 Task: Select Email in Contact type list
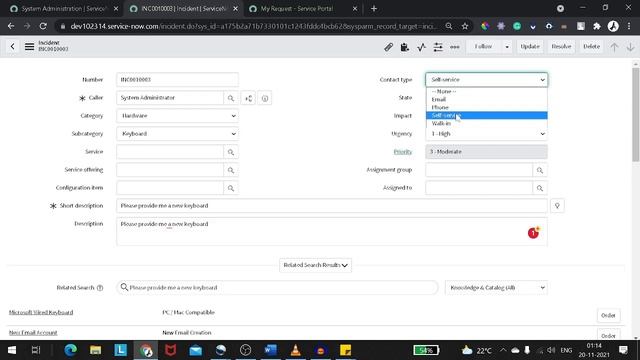click(487, 100)
